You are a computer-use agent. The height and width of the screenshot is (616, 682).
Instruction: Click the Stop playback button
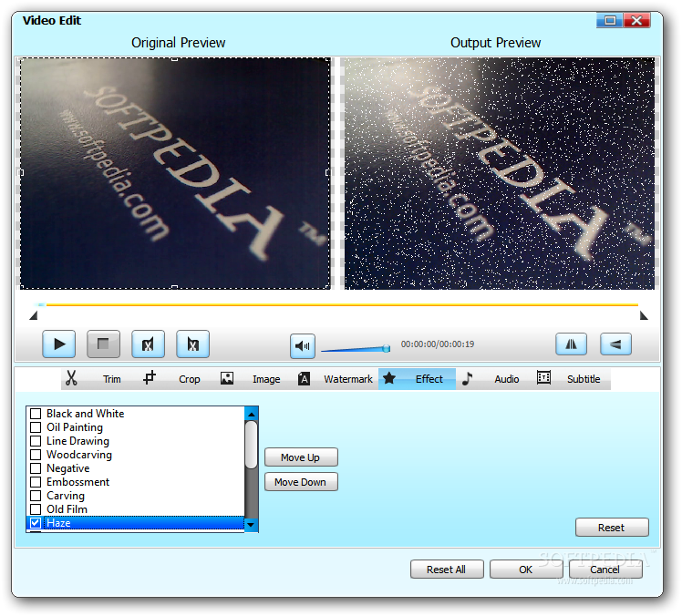pyautogui.click(x=104, y=344)
